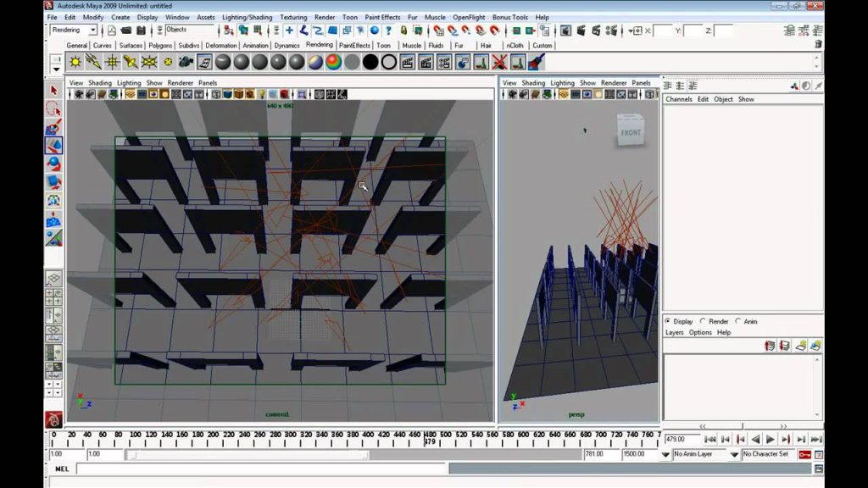Choose the Lasso Select tool
Image resolution: width=868 pixels, height=488 pixels.
pyautogui.click(x=53, y=108)
